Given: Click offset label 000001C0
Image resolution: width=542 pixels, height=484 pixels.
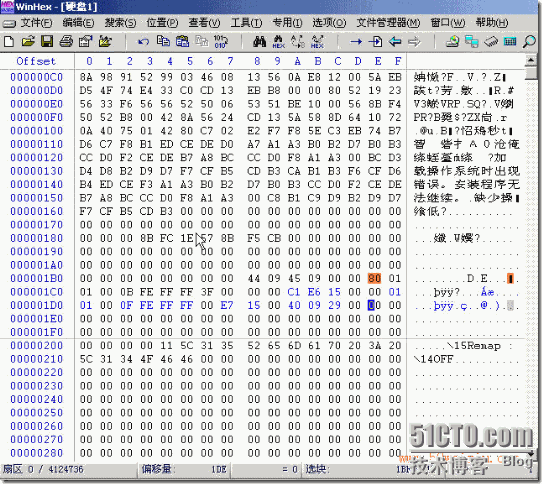Looking at the screenshot, I should [37, 292].
